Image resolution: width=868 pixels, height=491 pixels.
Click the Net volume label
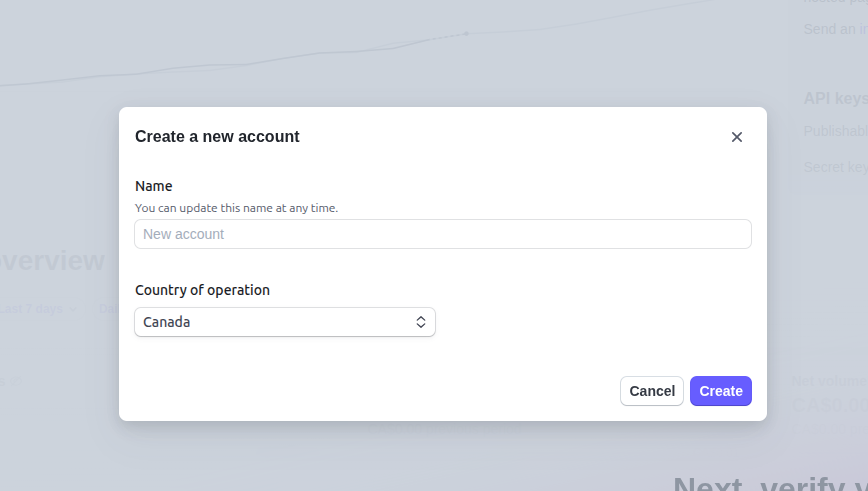(x=829, y=381)
